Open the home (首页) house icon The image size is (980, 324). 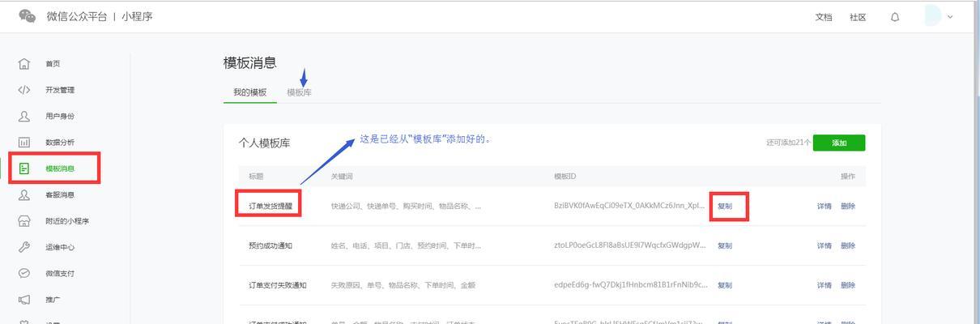point(24,64)
